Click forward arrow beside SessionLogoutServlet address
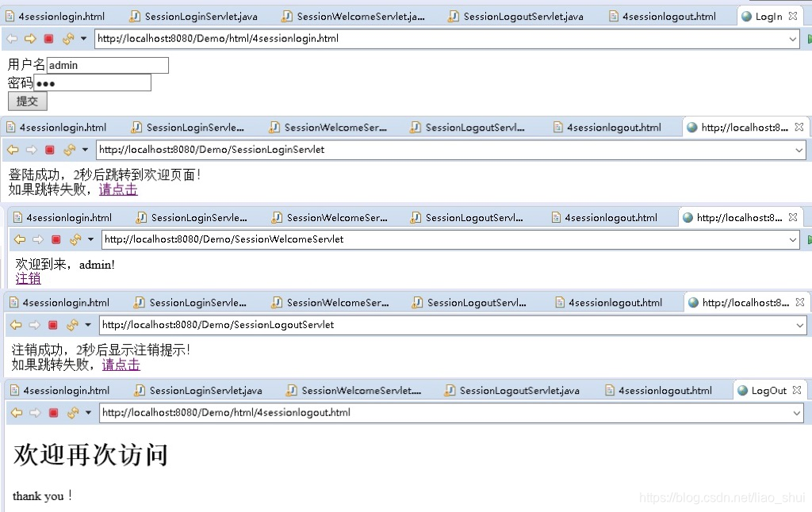 (x=34, y=325)
